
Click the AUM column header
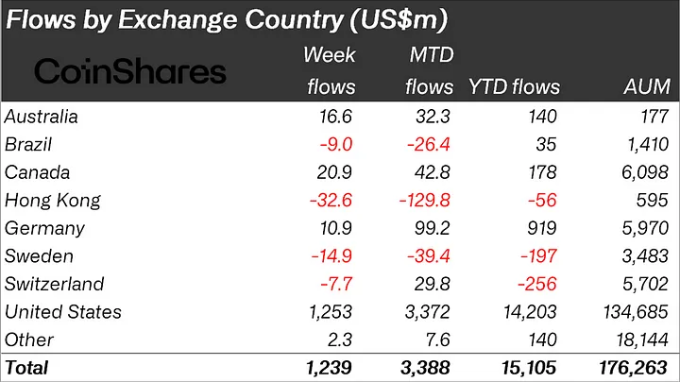pyautogui.click(x=647, y=87)
